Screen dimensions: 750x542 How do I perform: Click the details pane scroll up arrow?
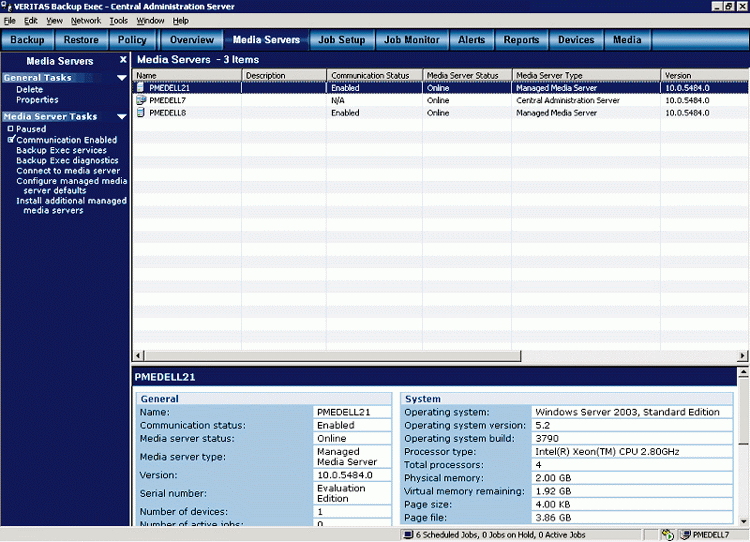pos(743,372)
